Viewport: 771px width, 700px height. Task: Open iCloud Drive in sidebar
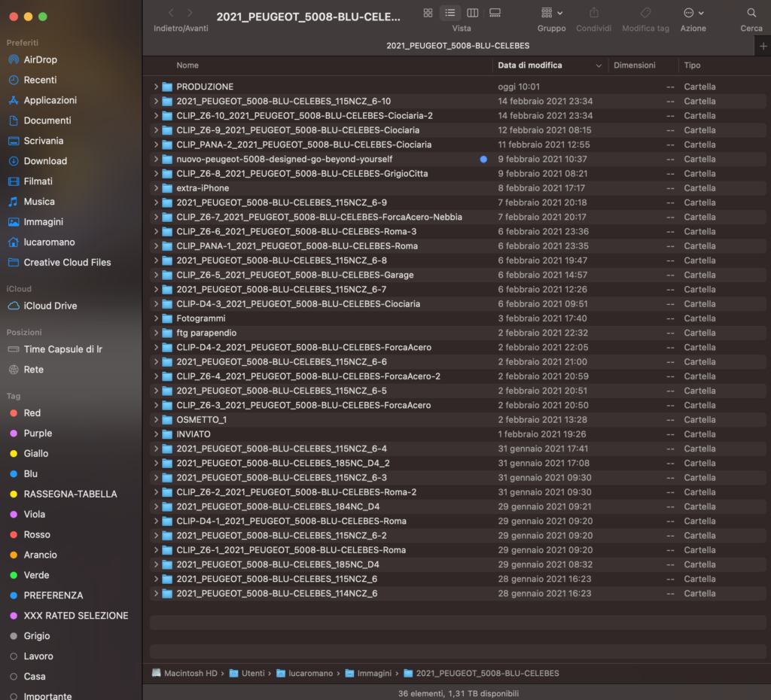[x=50, y=306]
